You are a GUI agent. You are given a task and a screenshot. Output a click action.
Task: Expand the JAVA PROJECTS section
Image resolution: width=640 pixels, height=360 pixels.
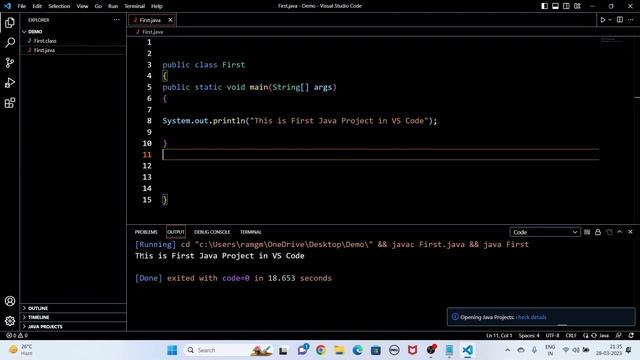pos(73,327)
